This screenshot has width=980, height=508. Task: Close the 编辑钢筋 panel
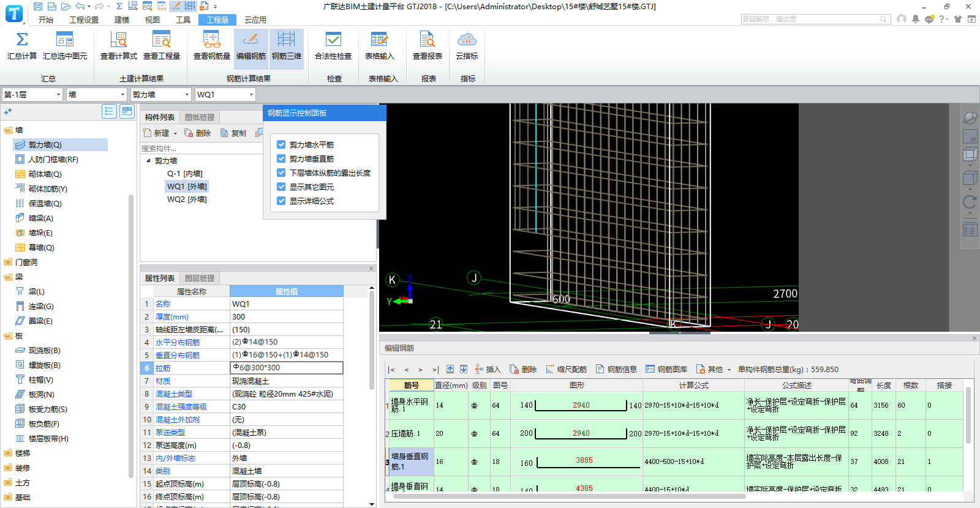pos(974,338)
